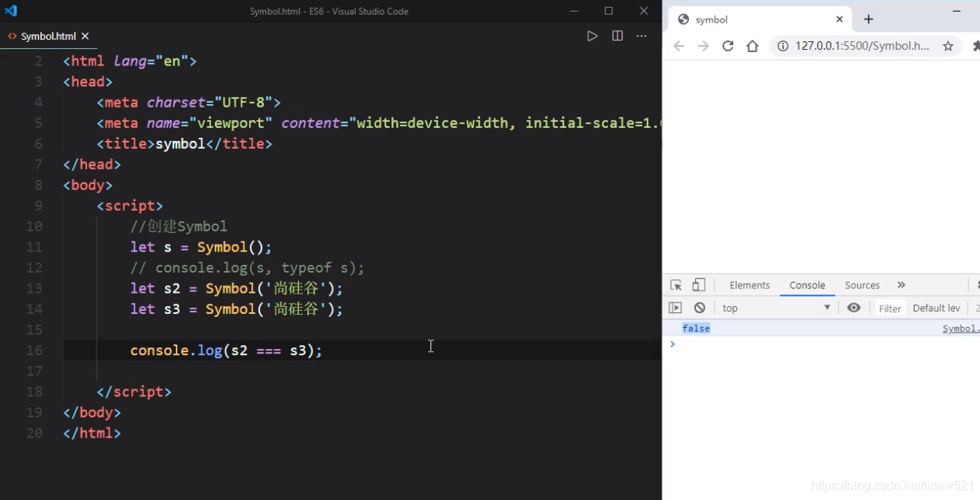The image size is (980, 500).
Task: Toggle the device toolbar in DevTools
Action: click(699, 285)
